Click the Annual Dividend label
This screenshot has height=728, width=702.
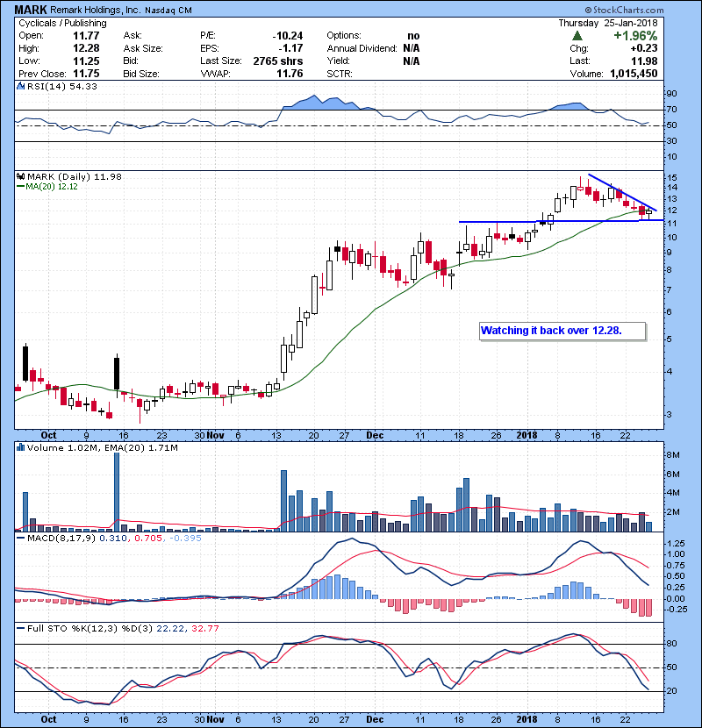point(362,48)
